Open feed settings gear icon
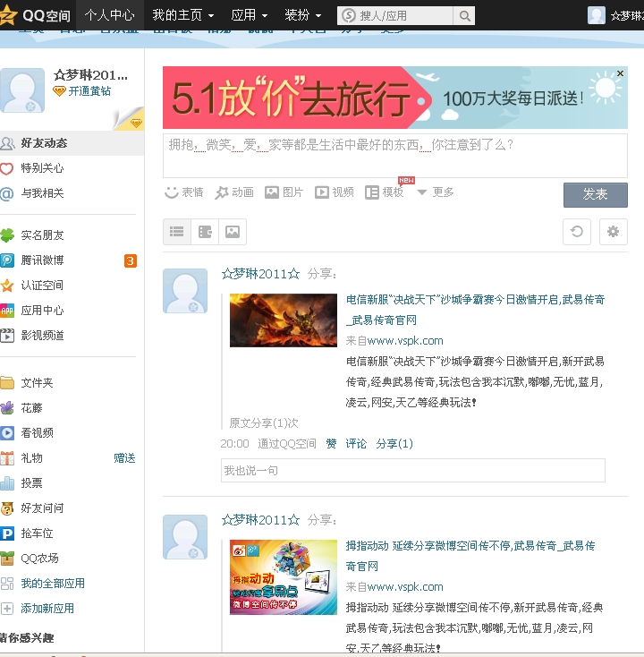This screenshot has width=644, height=657. 614,231
